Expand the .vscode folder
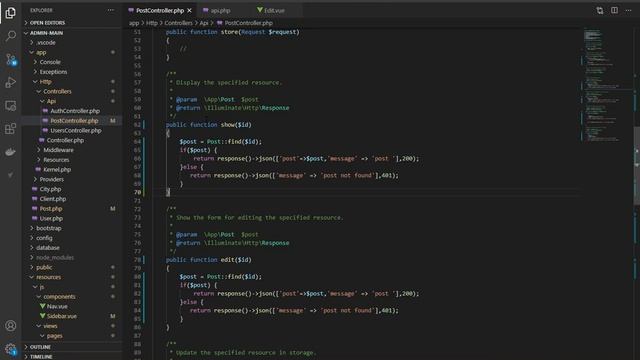The width and height of the screenshot is (640, 360). click(46, 42)
